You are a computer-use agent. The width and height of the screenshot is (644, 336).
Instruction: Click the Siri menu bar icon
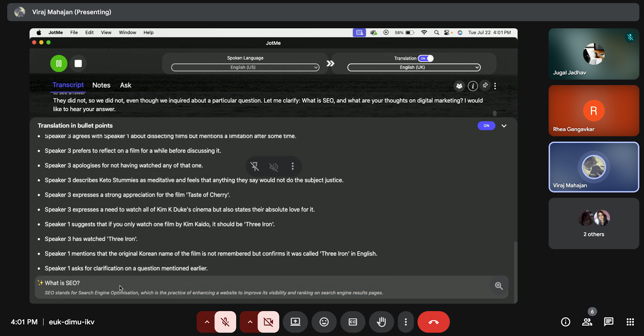460,33
